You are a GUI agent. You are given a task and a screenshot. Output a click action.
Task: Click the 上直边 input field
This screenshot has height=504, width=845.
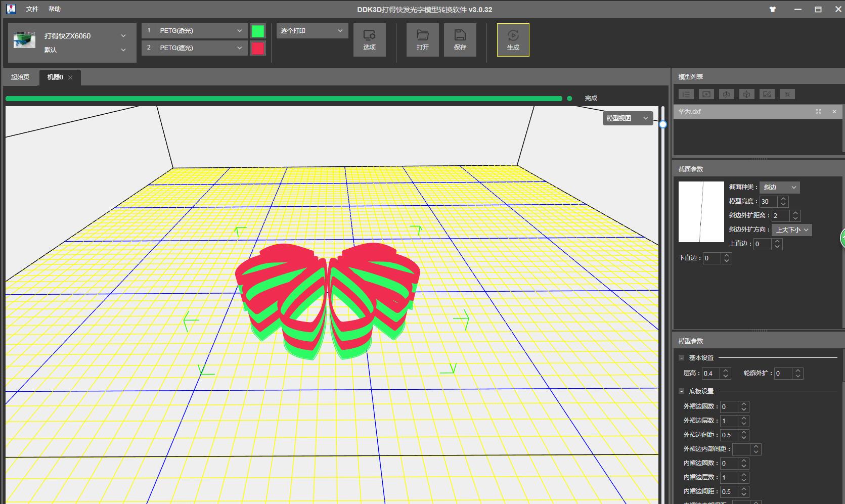[763, 244]
